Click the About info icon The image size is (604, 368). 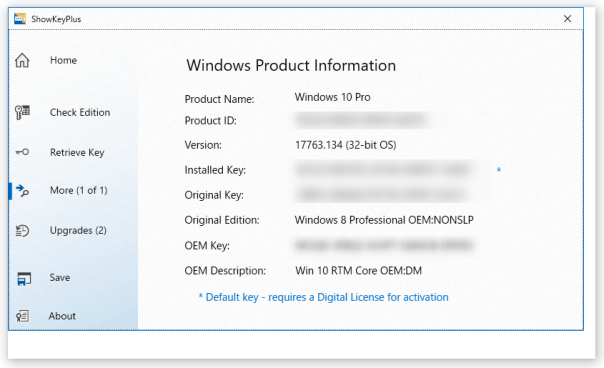point(22,316)
